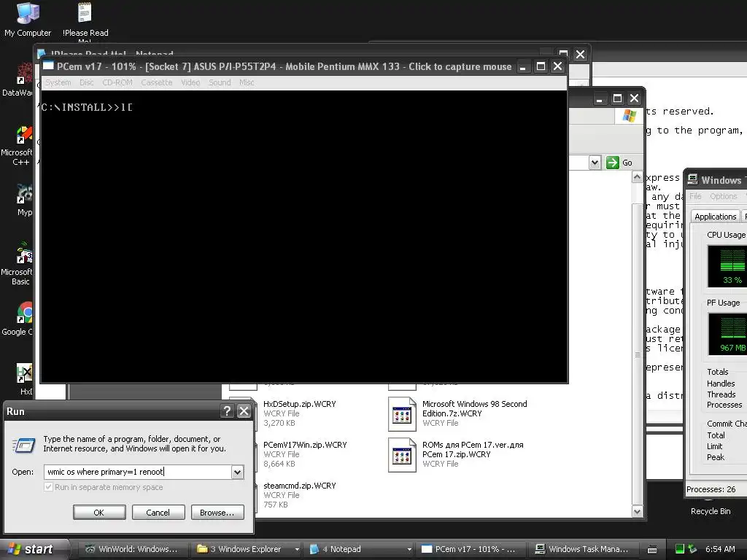The height and width of the screenshot is (560, 747).
Task: Click the CPU Usage 33 % graph
Action: [x=727, y=265]
